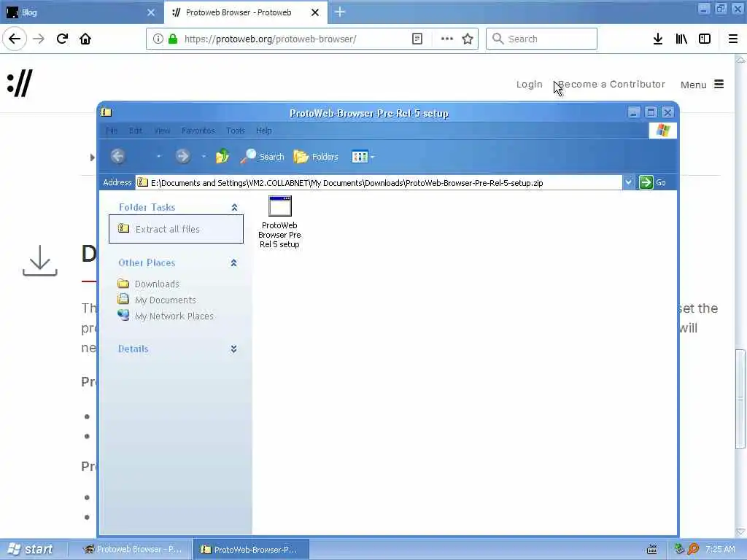Open the File menu in Explorer
Image resolution: width=747 pixels, height=560 pixels.
coord(112,131)
